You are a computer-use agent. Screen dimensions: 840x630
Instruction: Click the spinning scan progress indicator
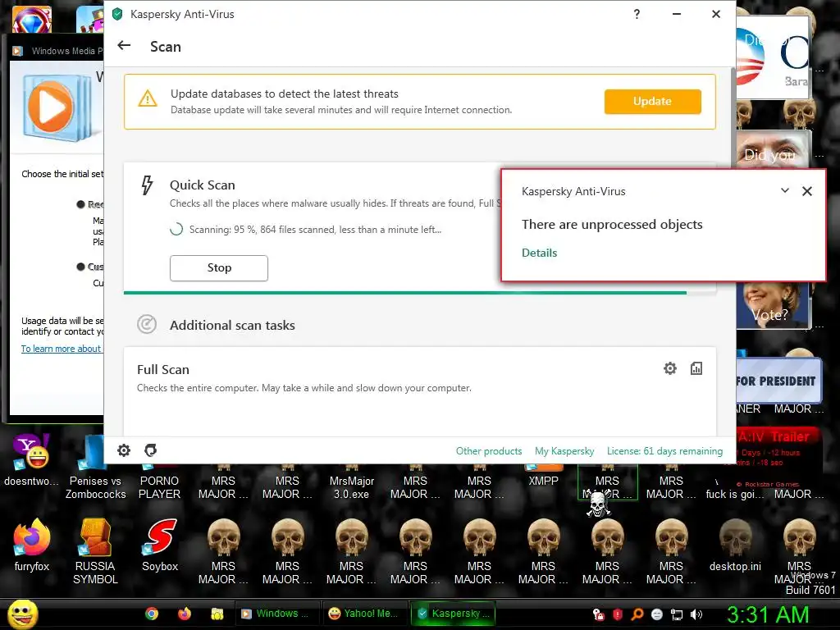[176, 230]
